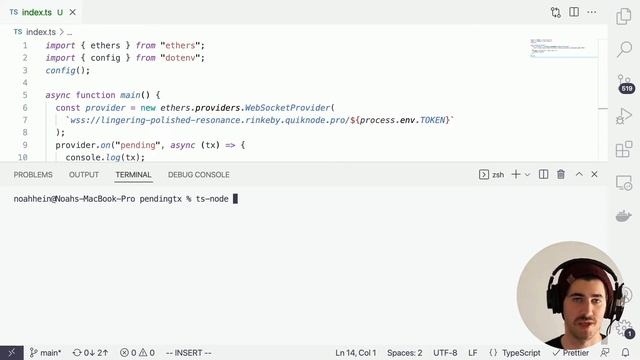Click index.ts in the breadcrumb
This screenshot has width=640, height=360.
(x=41, y=32)
